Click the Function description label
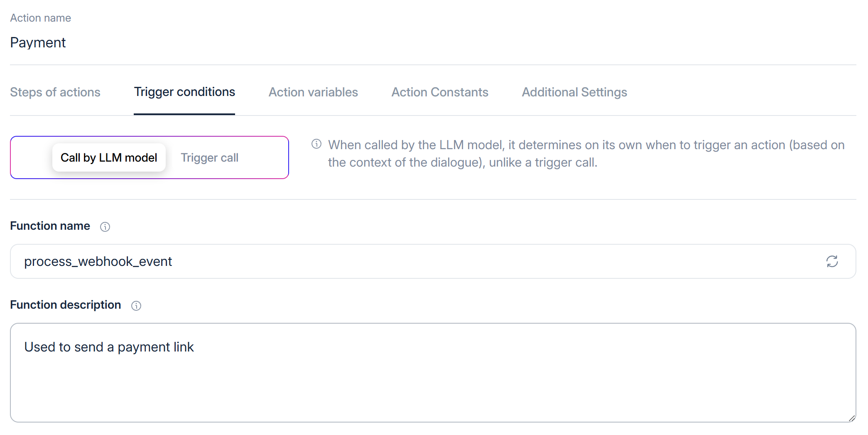 (66, 305)
